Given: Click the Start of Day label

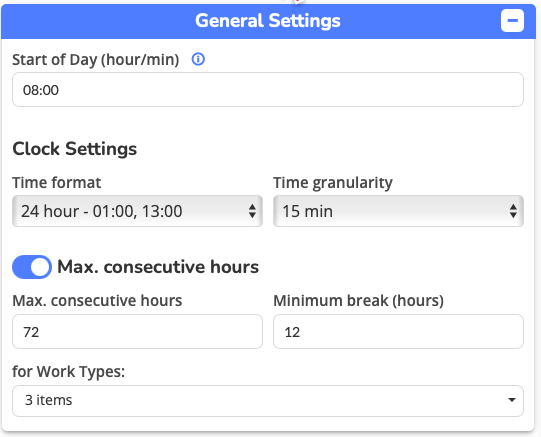Looking at the screenshot, I should [96, 60].
